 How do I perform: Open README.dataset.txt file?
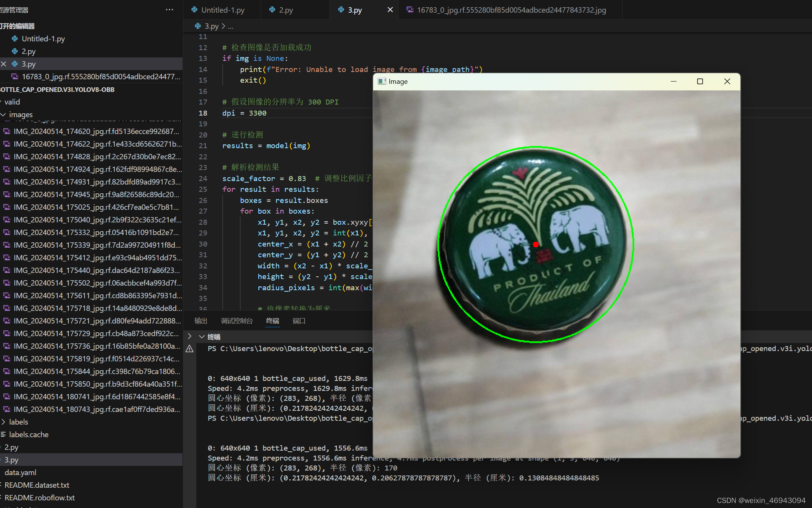click(x=37, y=485)
